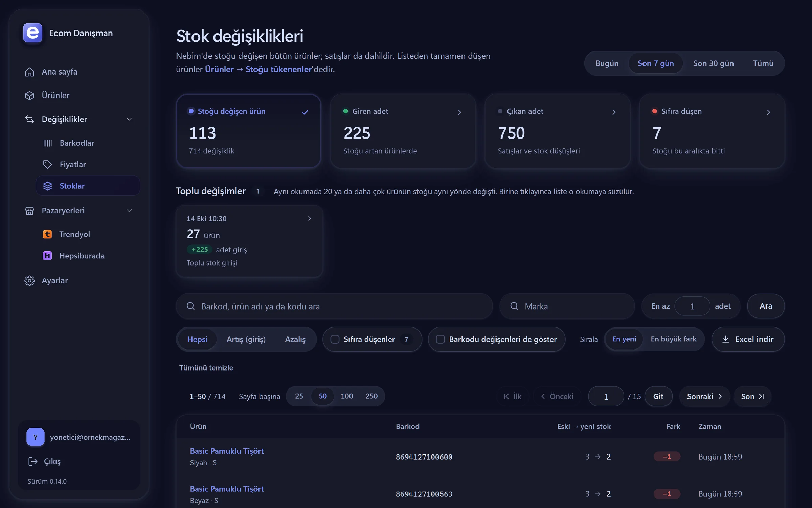The image size is (812, 508).
Task: Select the Hepsi filter option
Action: pos(197,339)
